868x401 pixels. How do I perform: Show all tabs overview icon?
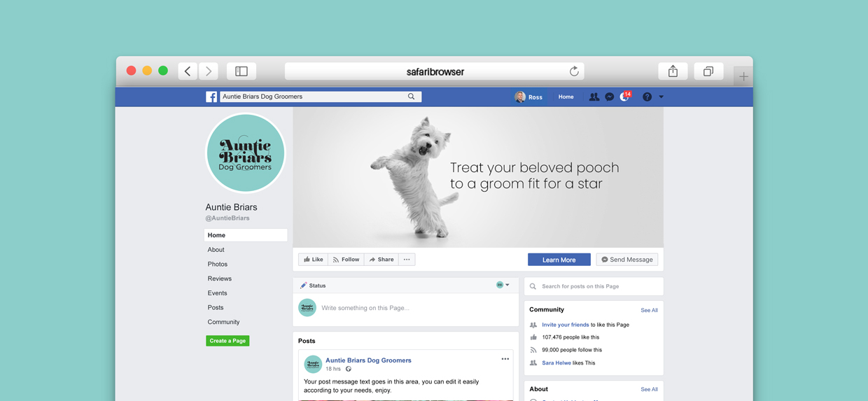click(708, 71)
